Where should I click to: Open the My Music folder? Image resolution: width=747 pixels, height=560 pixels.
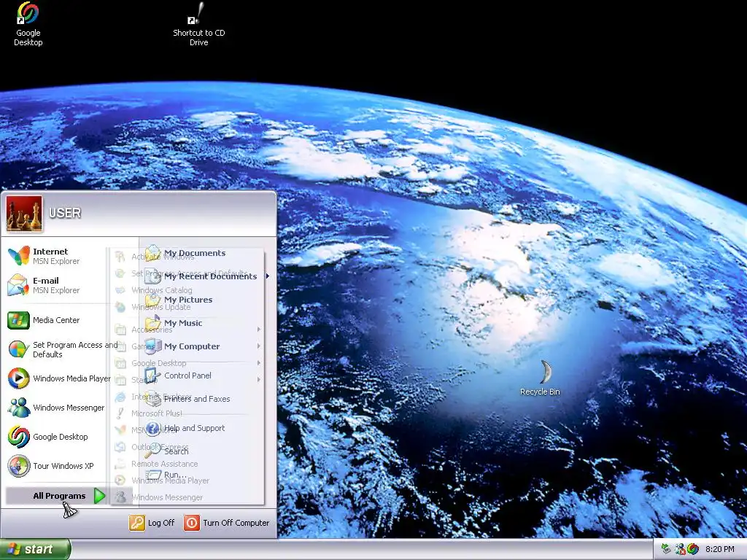pos(174,323)
